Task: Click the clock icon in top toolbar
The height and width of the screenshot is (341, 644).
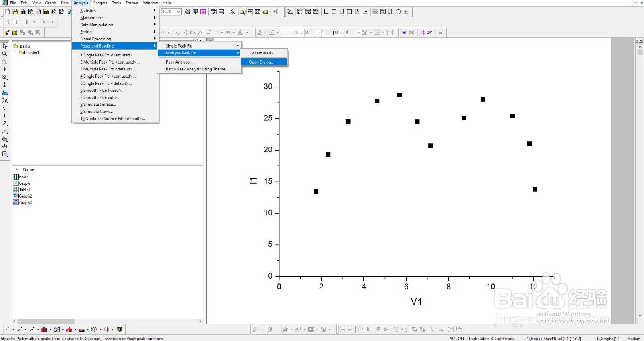Action: pos(398,12)
